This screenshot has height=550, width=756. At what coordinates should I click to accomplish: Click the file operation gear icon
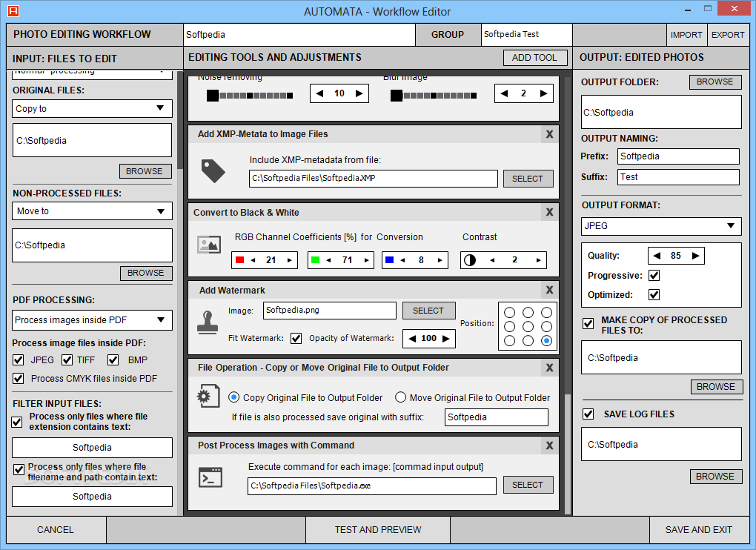208,397
